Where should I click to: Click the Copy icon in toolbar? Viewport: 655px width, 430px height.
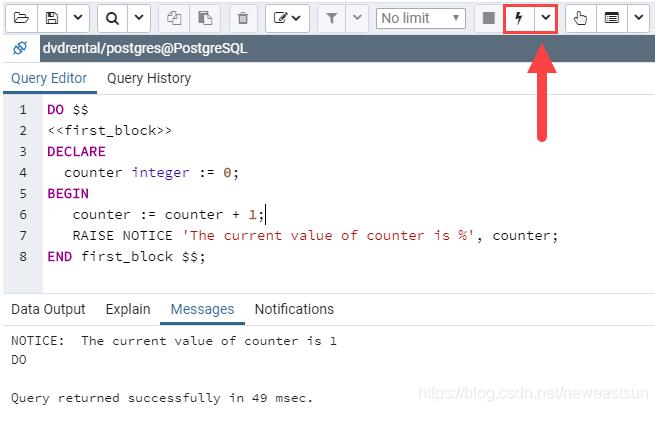[x=174, y=18]
